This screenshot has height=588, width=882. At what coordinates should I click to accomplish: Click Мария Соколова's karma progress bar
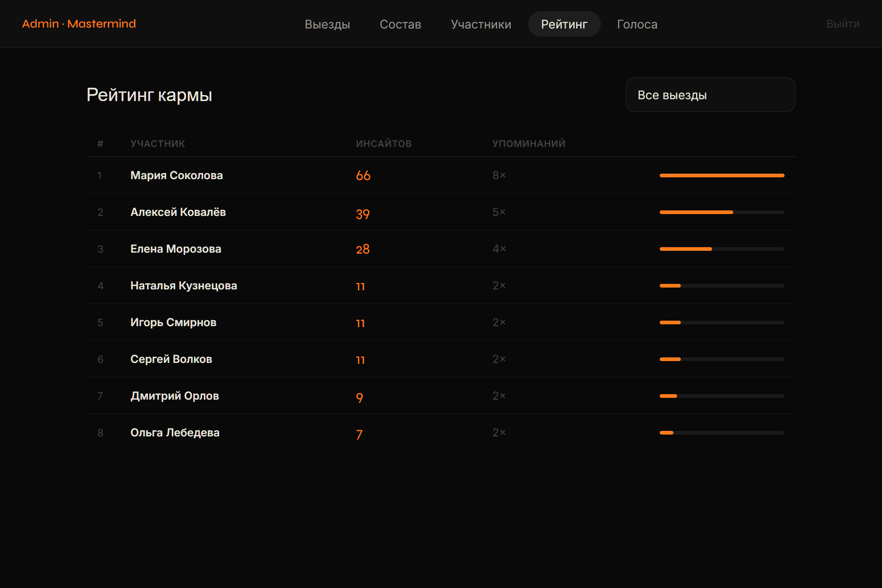coord(722,175)
